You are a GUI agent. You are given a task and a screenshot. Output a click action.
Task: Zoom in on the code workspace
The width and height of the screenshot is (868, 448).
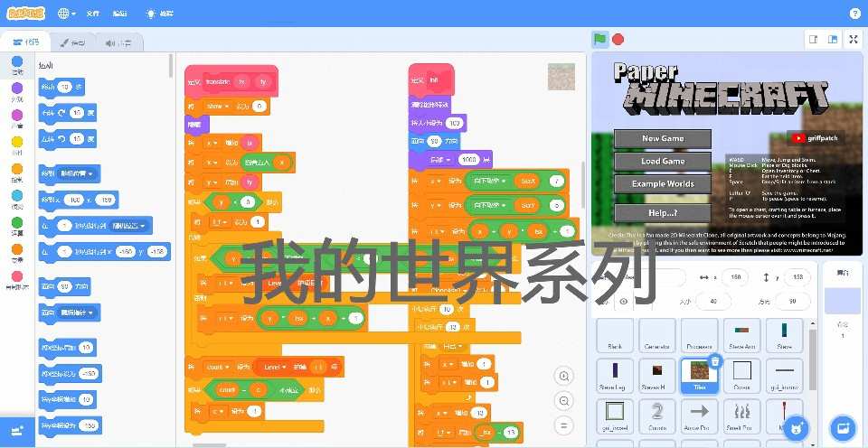pos(564,376)
